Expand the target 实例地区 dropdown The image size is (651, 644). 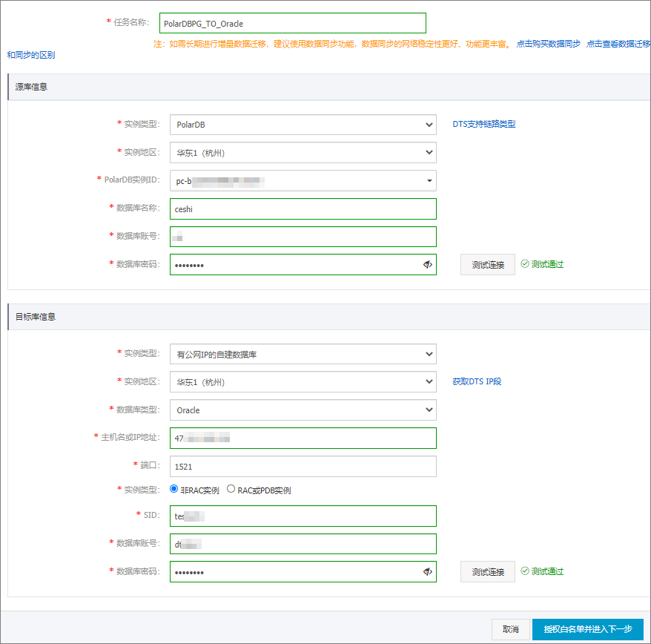(303, 382)
